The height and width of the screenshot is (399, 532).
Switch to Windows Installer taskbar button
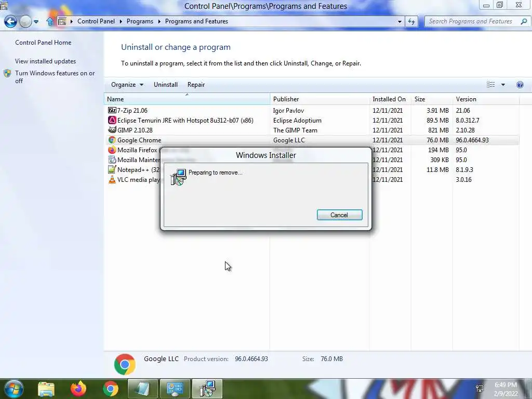tap(207, 389)
